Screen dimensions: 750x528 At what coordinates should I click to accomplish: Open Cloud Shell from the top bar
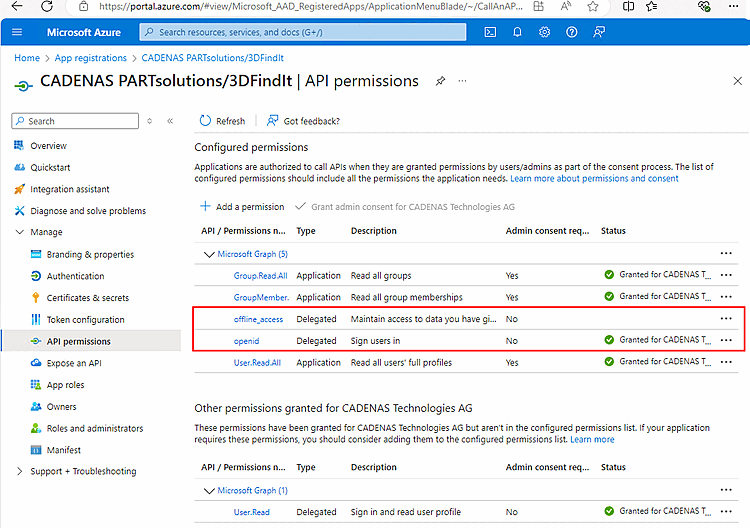(490, 32)
